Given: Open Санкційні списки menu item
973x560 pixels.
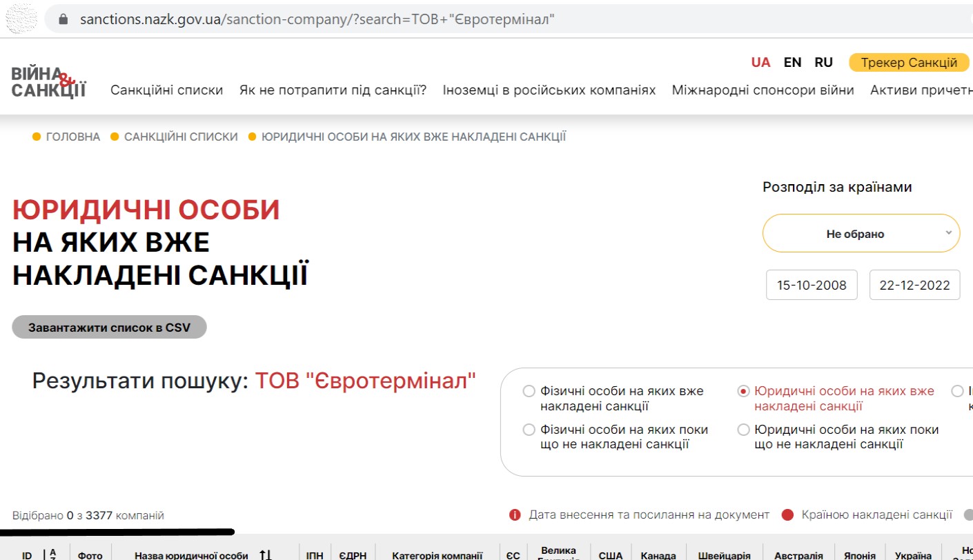Looking at the screenshot, I should pos(166,90).
